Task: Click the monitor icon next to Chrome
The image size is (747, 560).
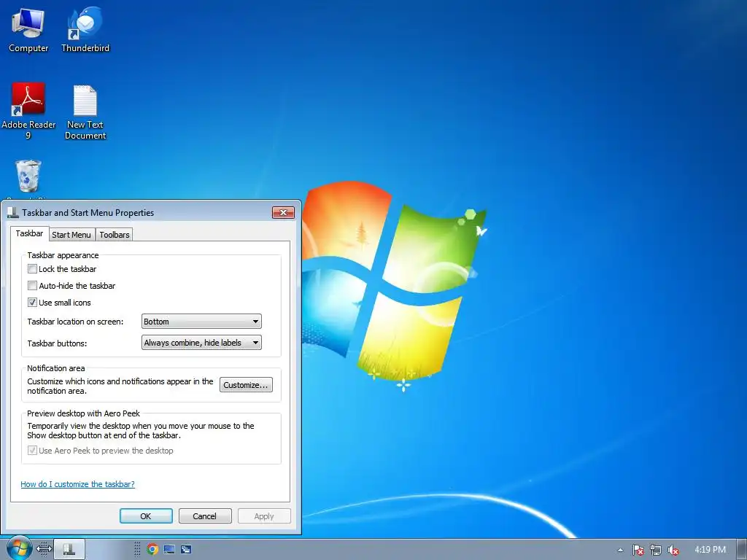Action: (169, 549)
